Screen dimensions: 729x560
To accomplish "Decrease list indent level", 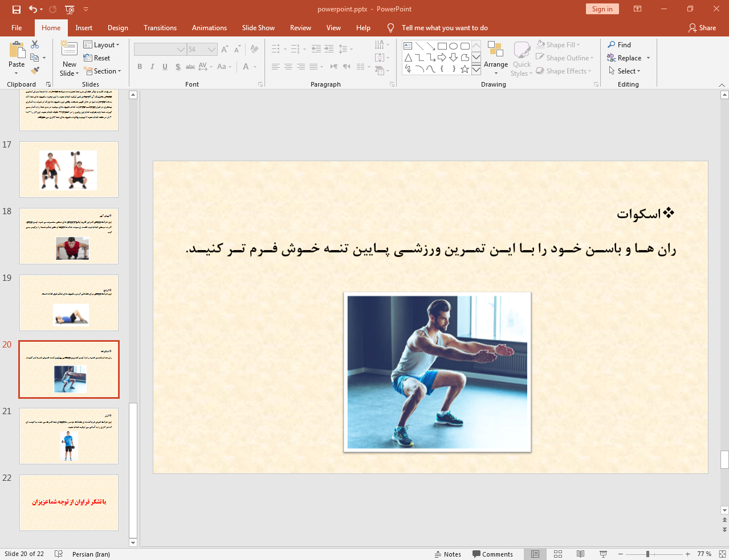I will [x=316, y=49].
